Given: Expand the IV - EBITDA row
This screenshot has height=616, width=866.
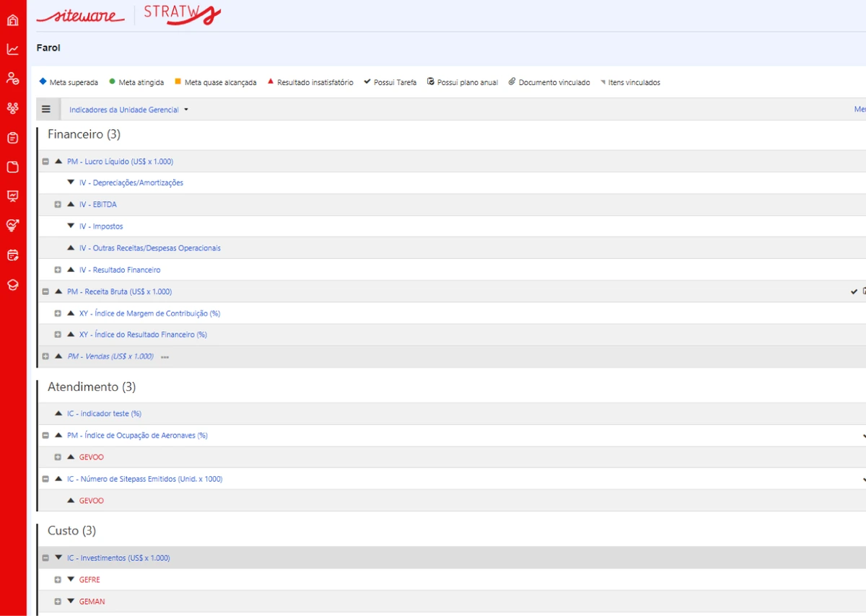Looking at the screenshot, I should point(58,205).
